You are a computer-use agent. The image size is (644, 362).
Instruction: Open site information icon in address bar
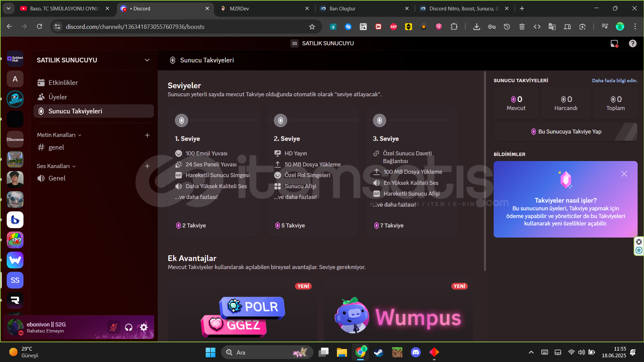57,27
